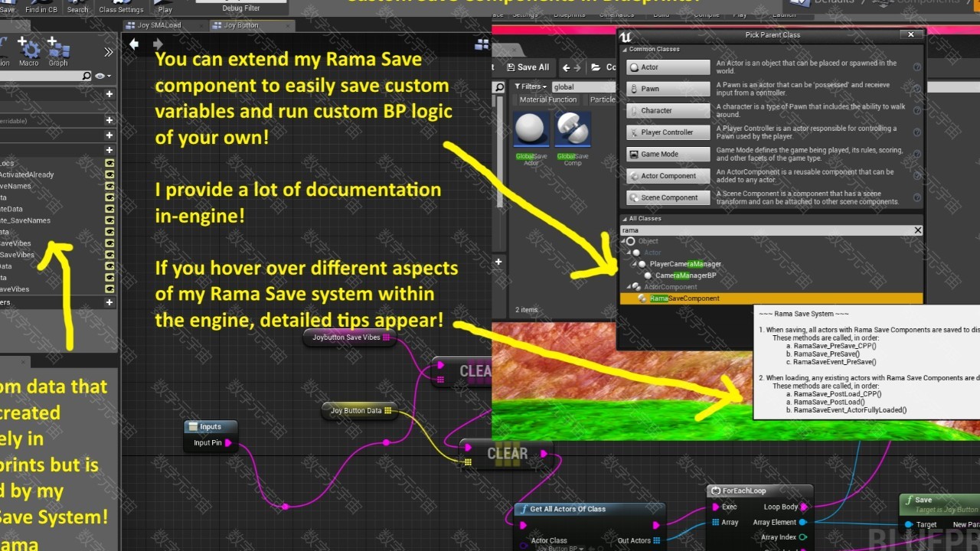Click the Find in CB toolbar button
This screenshot has width=980, height=551.
[41, 7]
